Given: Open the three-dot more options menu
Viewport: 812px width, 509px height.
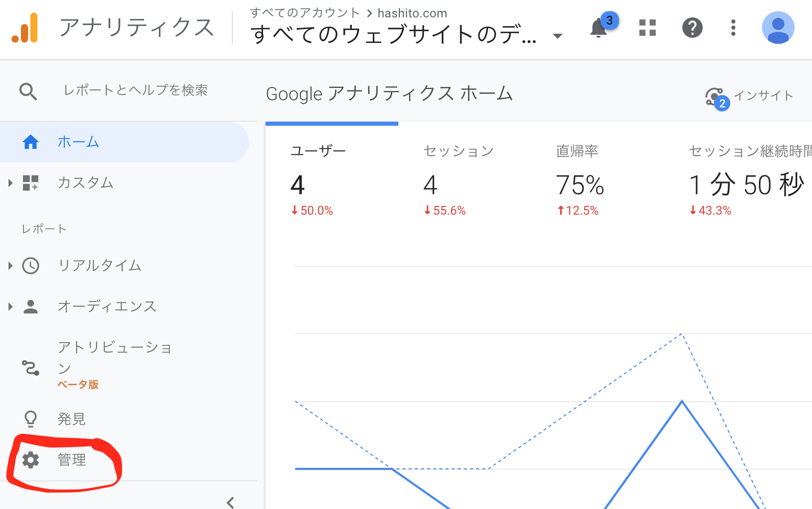Looking at the screenshot, I should click(733, 28).
